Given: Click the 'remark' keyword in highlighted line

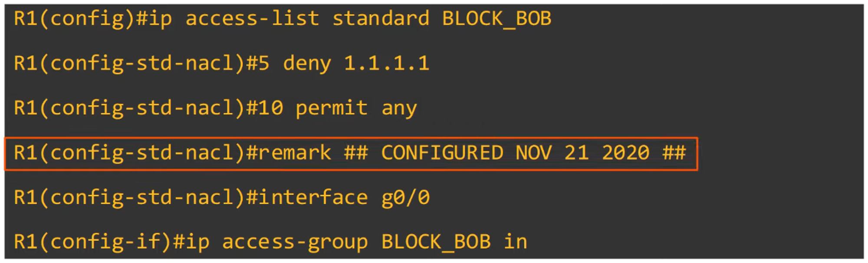Looking at the screenshot, I should tap(294, 153).
